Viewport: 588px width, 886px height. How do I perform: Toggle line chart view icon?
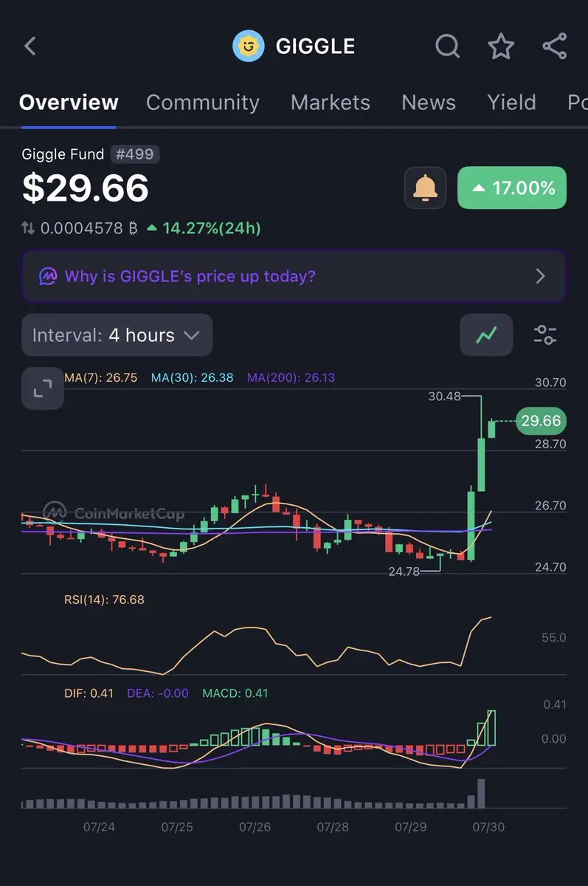[487, 335]
